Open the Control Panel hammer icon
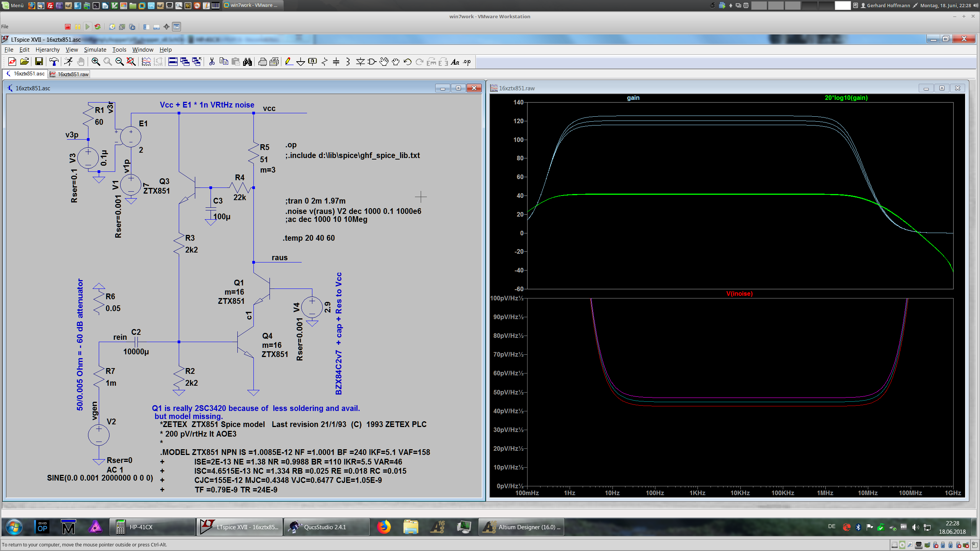Image resolution: width=980 pixels, height=551 pixels. point(54,62)
